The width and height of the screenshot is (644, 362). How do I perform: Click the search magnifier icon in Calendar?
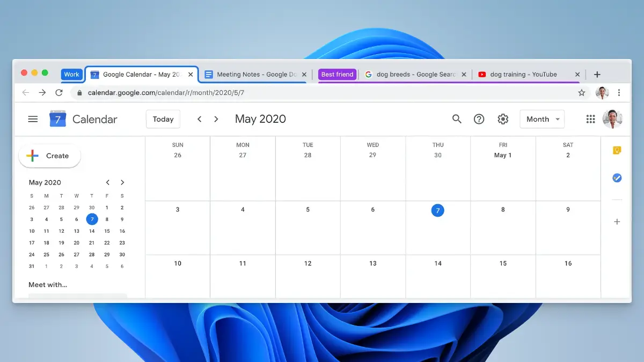pyautogui.click(x=457, y=119)
